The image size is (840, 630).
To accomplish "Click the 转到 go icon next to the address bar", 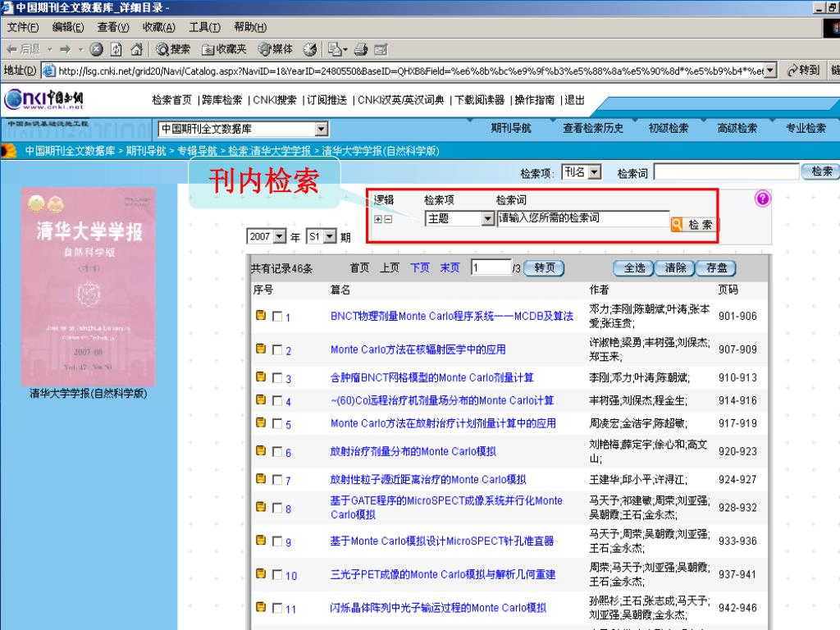I will [x=803, y=71].
